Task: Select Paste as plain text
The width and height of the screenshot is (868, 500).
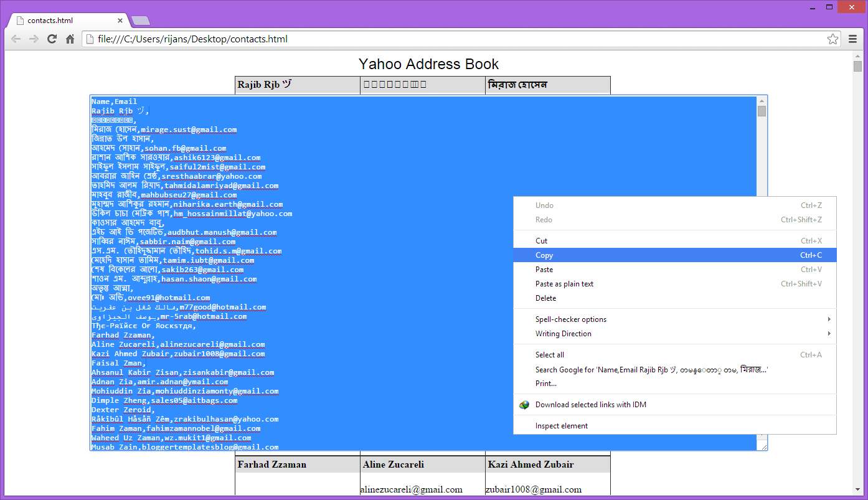Action: 564,284
